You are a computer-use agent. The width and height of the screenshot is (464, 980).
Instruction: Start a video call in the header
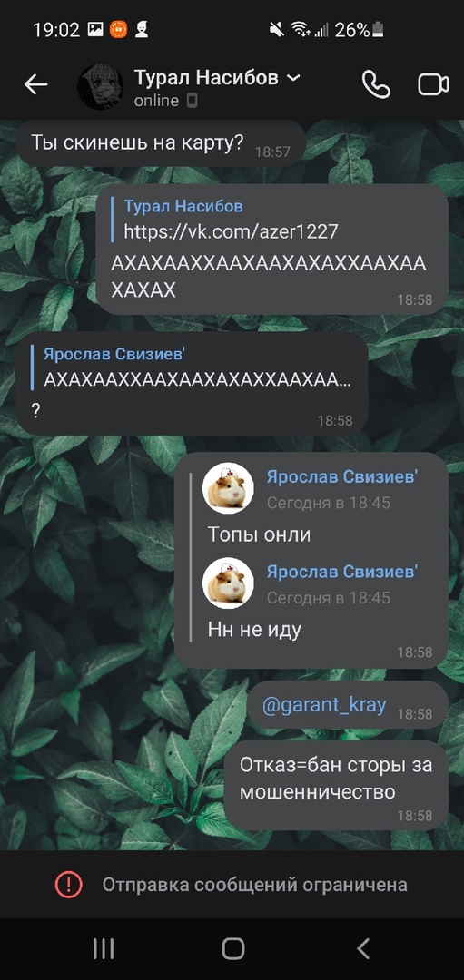433,84
